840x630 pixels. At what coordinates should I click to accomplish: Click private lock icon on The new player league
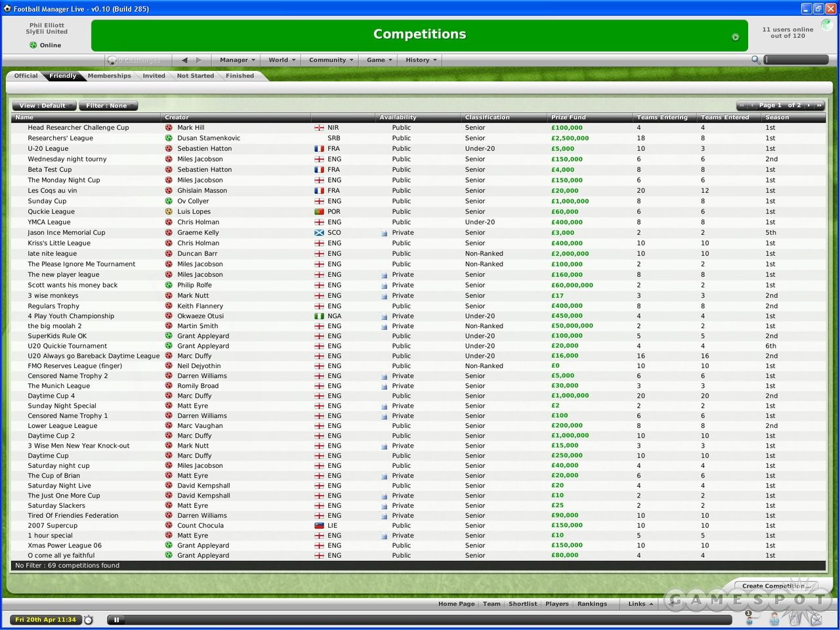pos(385,275)
